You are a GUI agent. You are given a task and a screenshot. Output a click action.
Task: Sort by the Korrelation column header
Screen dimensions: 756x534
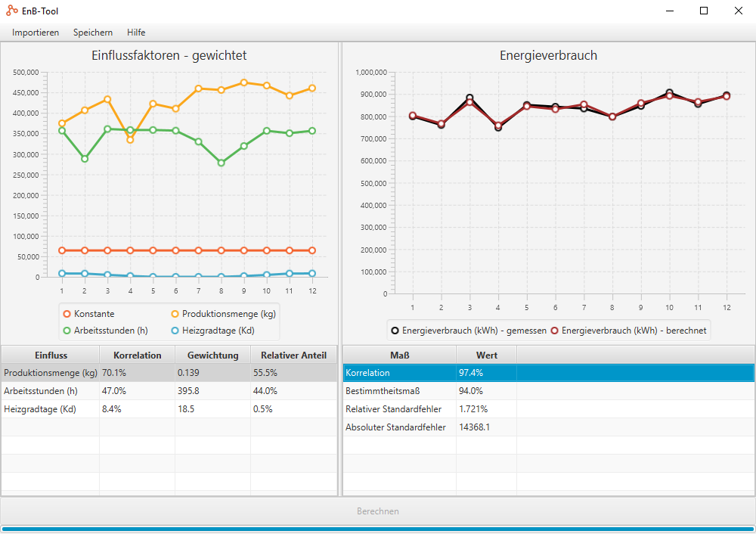[137, 355]
